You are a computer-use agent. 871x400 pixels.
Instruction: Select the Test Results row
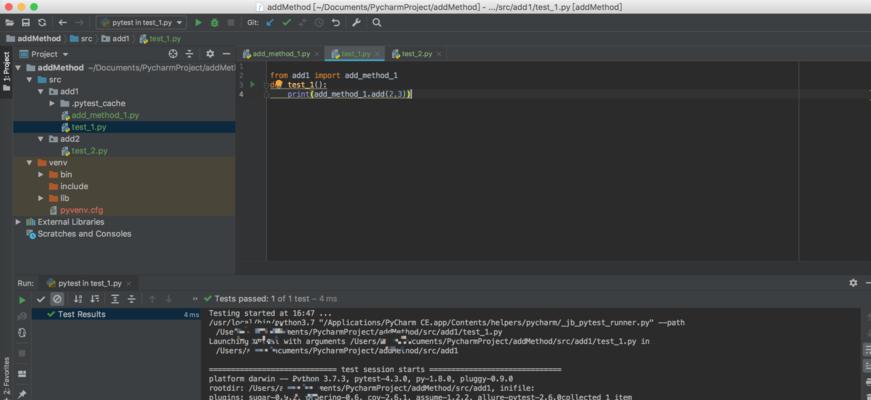point(116,314)
